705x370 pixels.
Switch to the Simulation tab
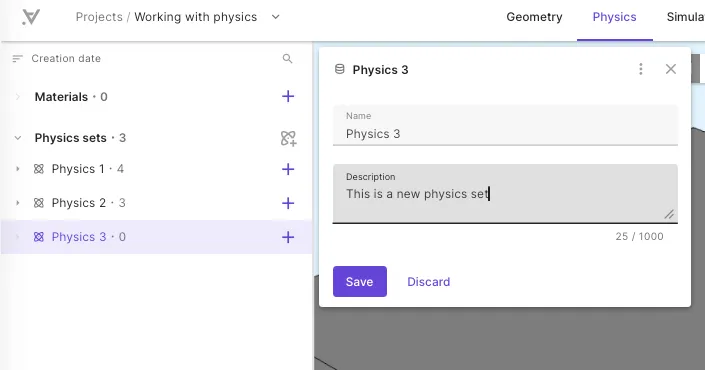[686, 17]
